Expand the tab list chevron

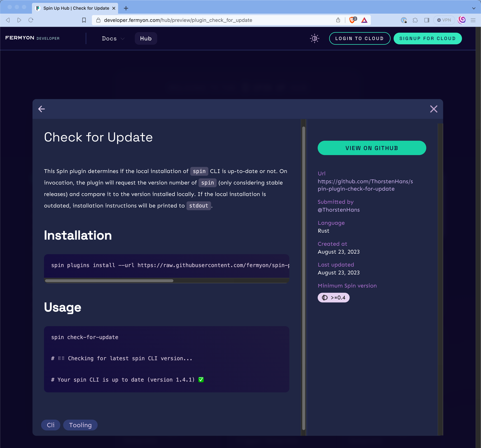(473, 8)
